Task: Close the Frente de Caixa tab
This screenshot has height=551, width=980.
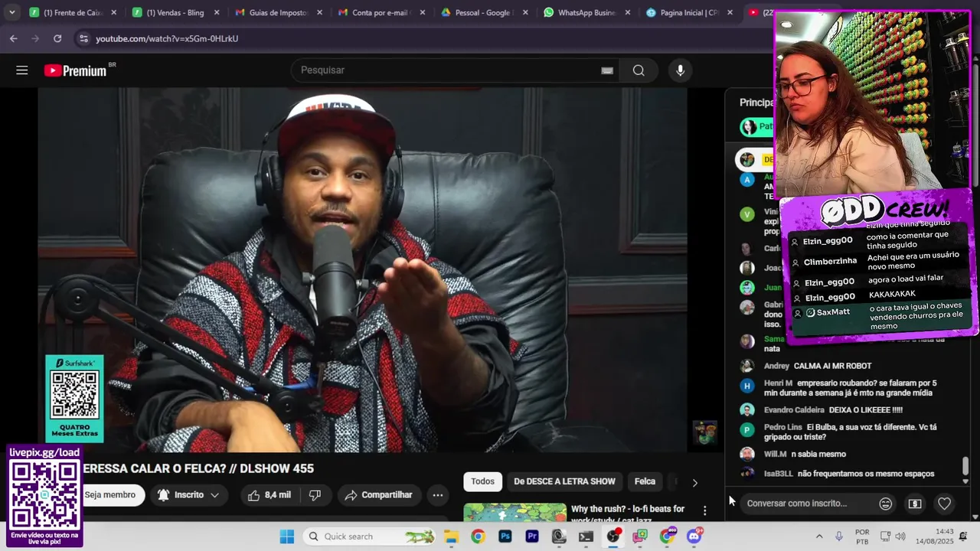Action: (114, 12)
